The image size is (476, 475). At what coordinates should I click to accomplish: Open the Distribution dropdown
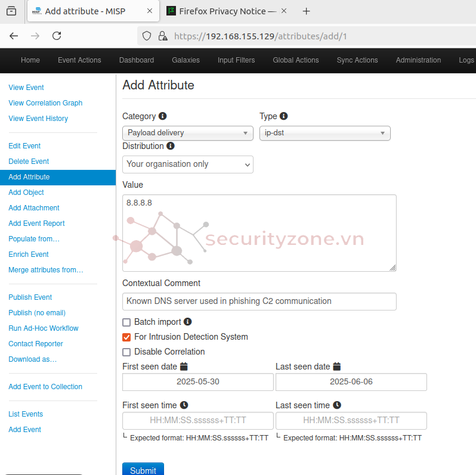point(188,164)
